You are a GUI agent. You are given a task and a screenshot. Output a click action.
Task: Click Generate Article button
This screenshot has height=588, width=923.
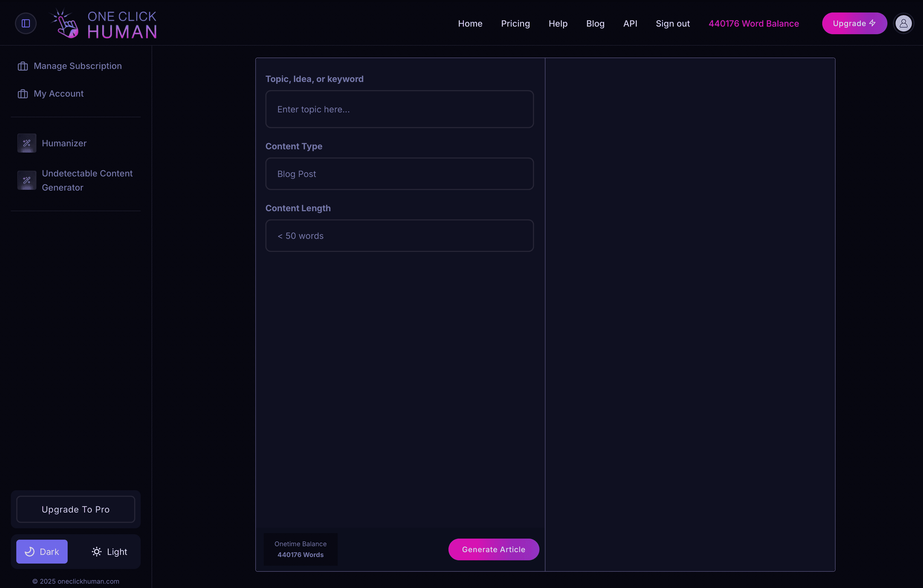coord(494,549)
